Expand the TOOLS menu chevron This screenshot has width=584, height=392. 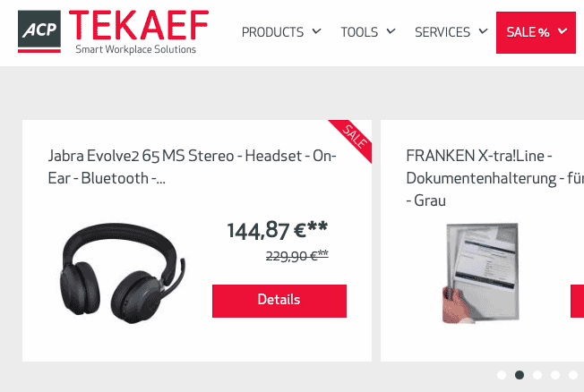click(391, 31)
